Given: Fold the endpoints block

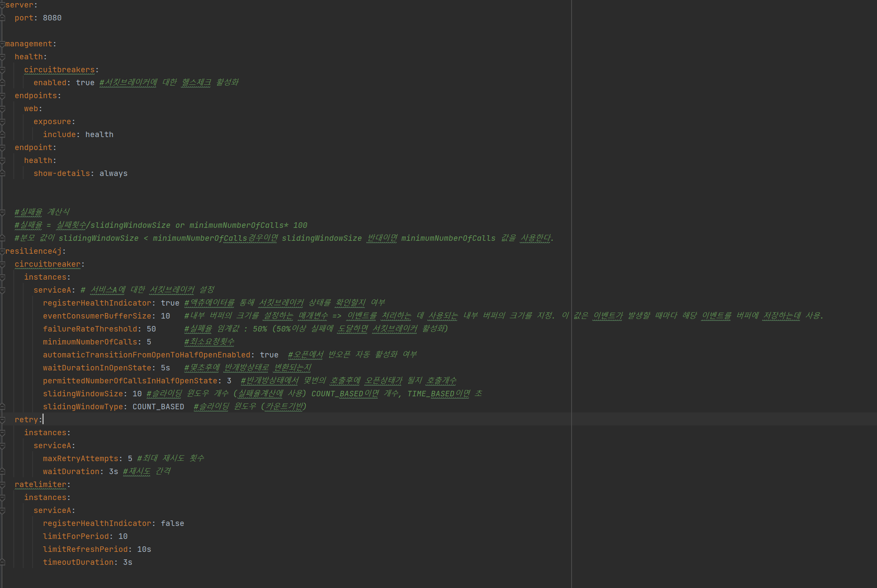Looking at the screenshot, I should (x=2, y=96).
